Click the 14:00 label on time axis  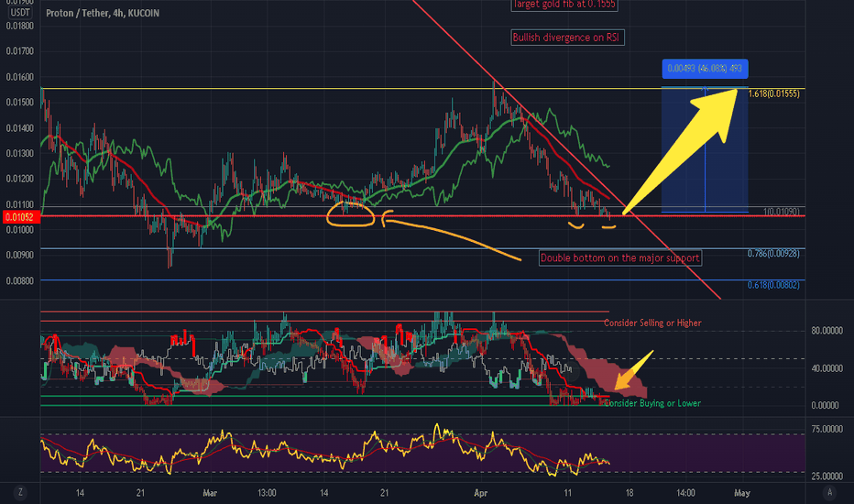coord(685,493)
